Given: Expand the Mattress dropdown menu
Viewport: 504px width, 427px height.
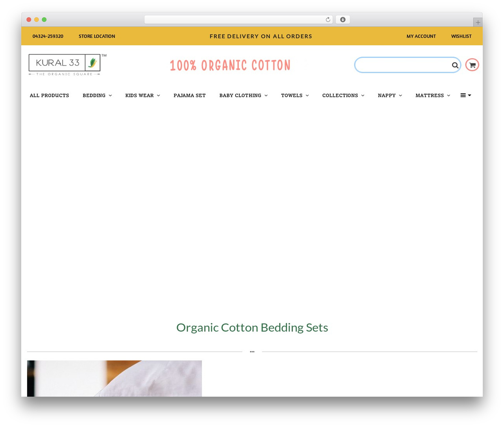Looking at the screenshot, I should (433, 95).
